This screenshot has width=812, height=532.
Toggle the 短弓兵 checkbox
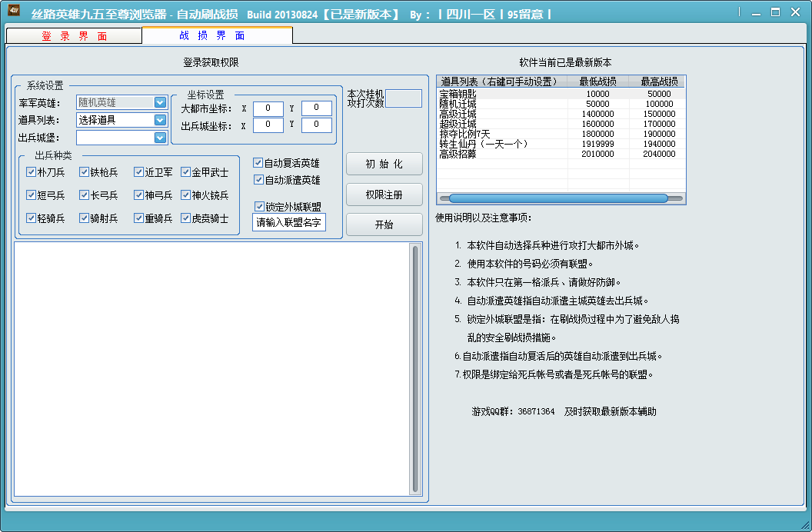(x=31, y=195)
